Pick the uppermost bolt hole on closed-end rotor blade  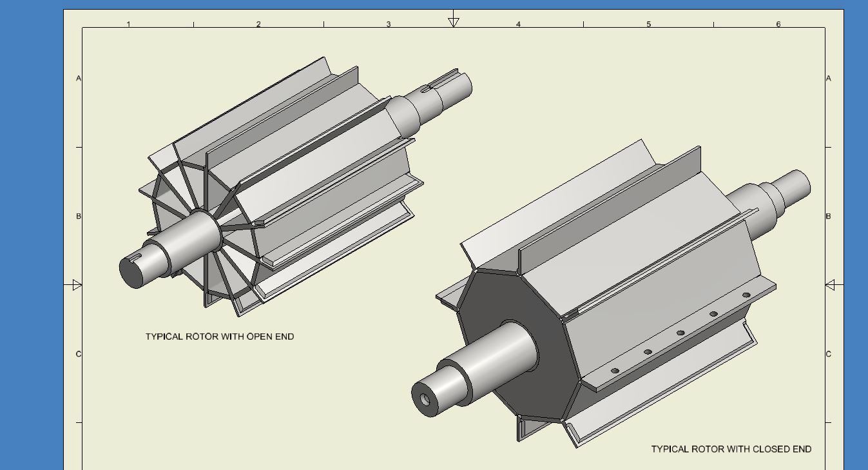tap(746, 295)
